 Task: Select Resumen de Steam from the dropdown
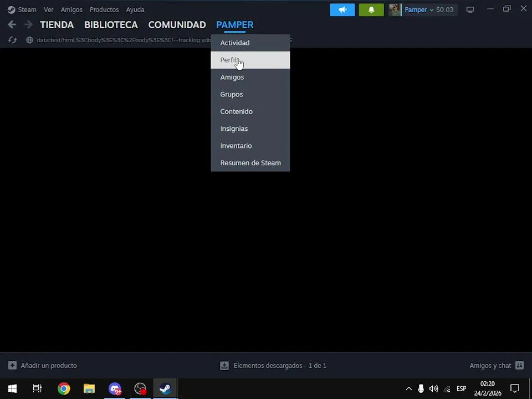click(x=250, y=163)
